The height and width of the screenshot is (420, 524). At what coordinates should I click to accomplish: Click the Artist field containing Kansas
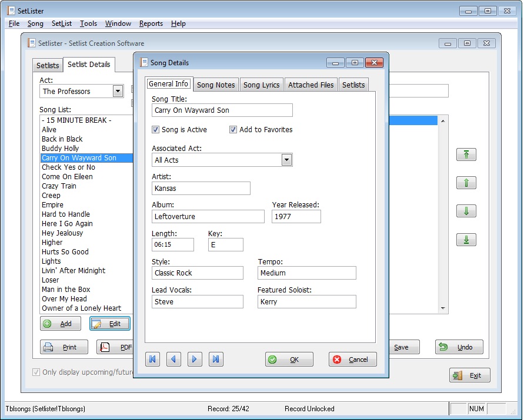[201, 188]
